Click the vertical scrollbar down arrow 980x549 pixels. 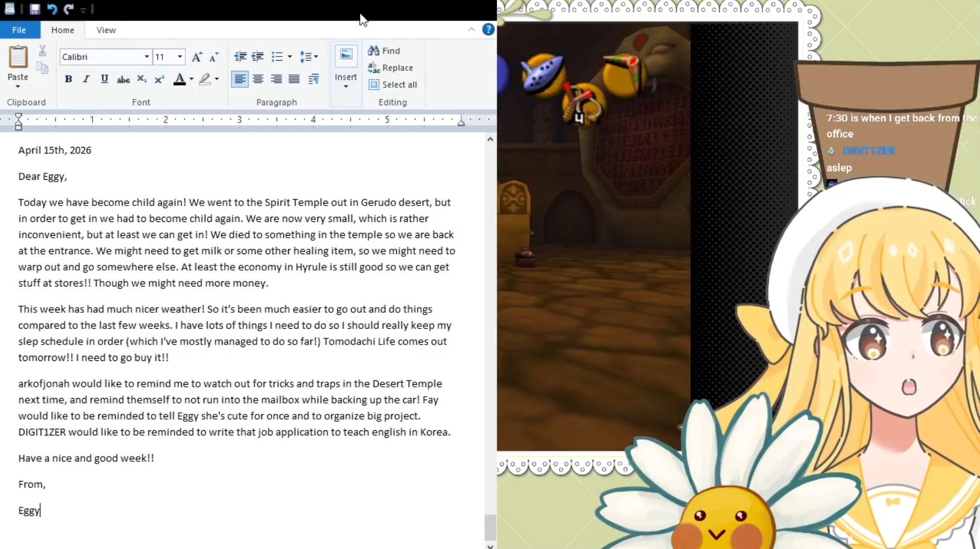pos(490,546)
